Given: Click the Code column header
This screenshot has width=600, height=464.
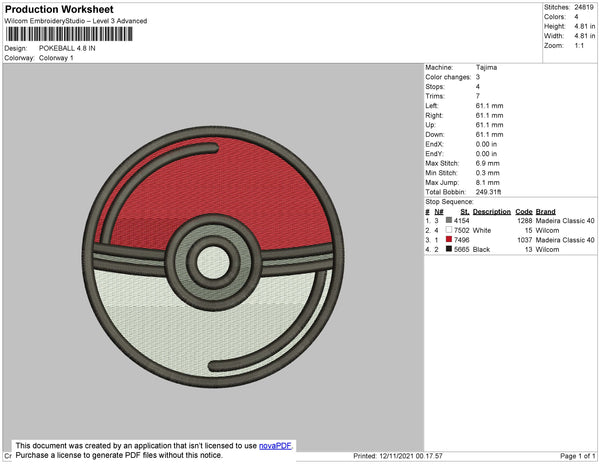Looking at the screenshot, I should coord(523,211).
